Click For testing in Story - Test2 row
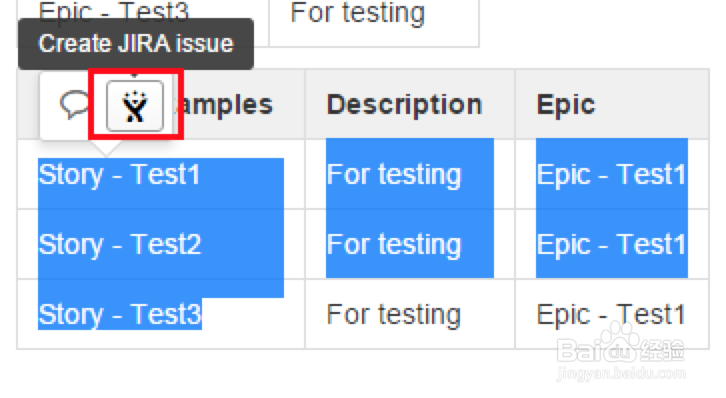726x398 pixels. point(394,244)
